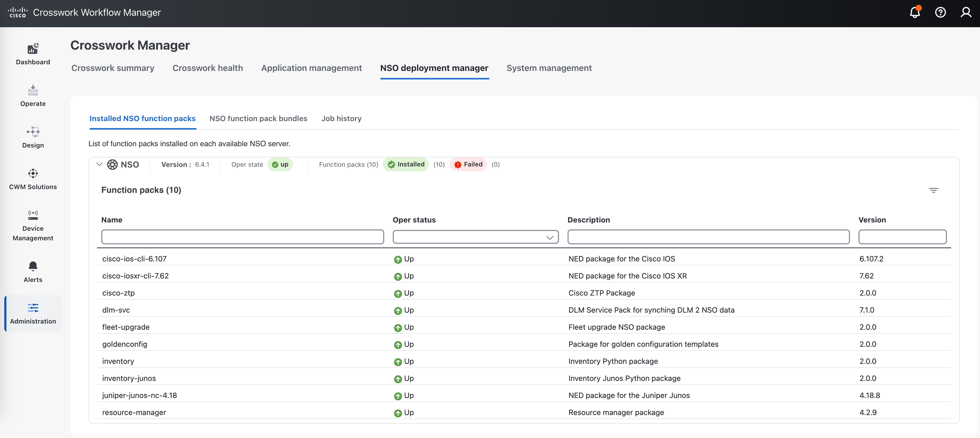Open NSO function pack bundles tab
Screen dimensions: 980x438
point(258,118)
